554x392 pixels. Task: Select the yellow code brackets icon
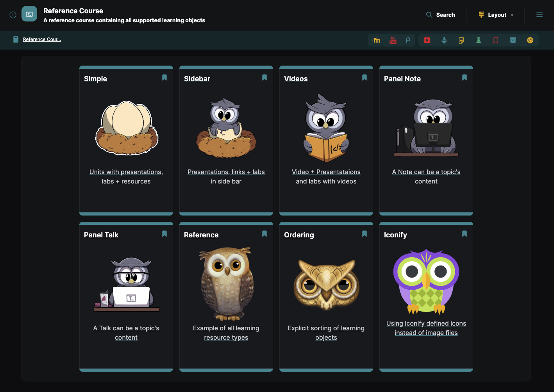[530, 40]
